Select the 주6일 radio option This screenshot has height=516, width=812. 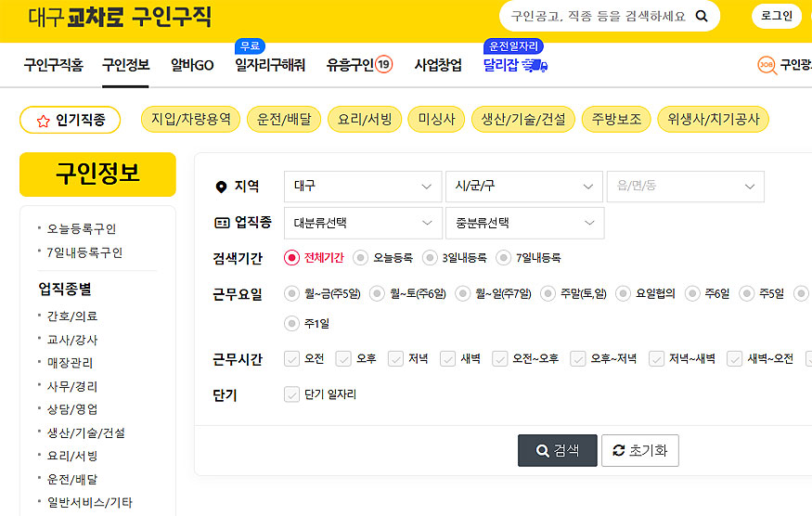pyautogui.click(x=692, y=294)
